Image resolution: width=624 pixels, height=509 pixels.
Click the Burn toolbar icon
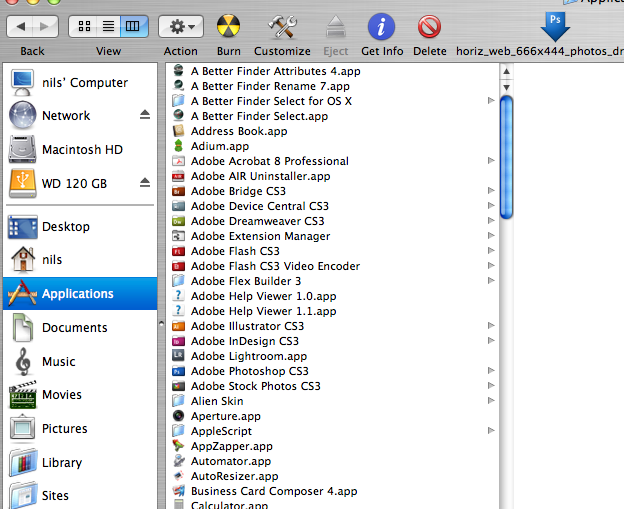(228, 27)
